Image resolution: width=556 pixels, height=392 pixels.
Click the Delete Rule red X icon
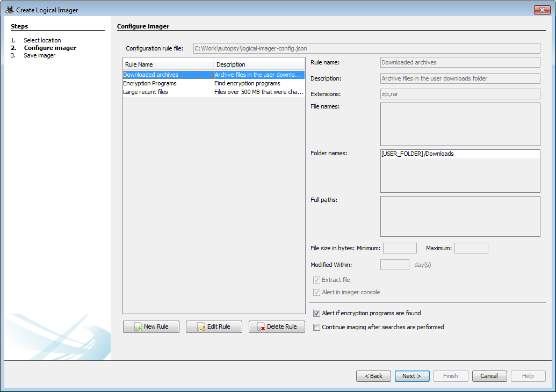[x=261, y=327]
